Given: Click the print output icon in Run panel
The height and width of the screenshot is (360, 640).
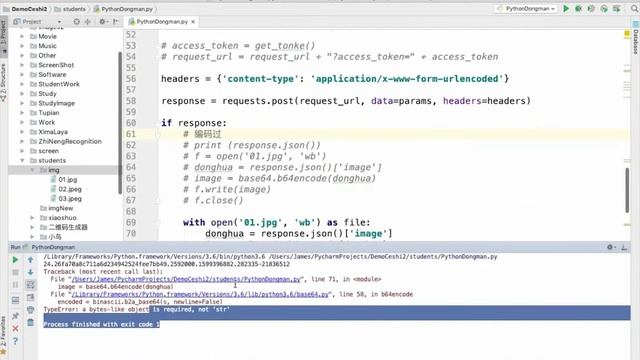Looking at the screenshot, I should [x=30, y=310].
